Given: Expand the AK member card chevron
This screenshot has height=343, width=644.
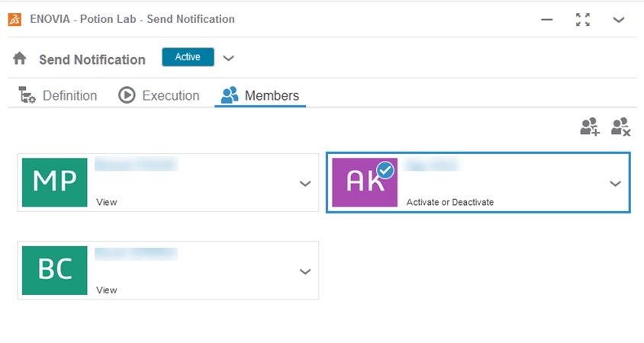Looking at the screenshot, I should tap(616, 184).
